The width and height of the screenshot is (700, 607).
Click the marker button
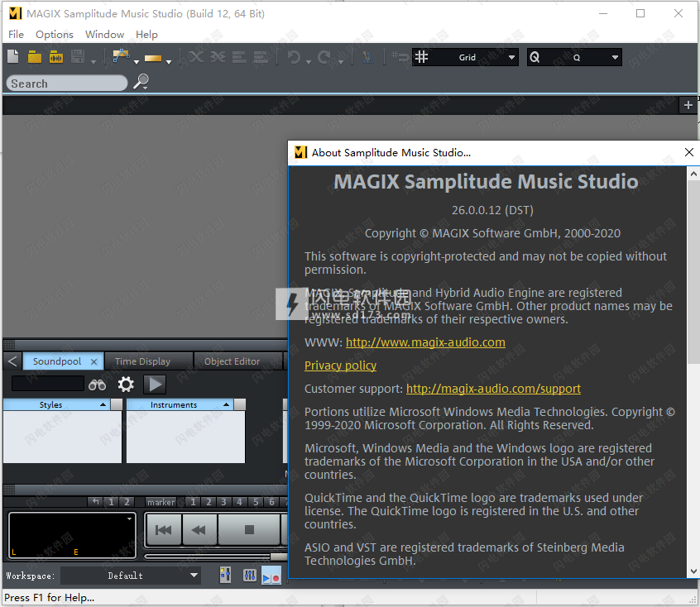point(161,502)
